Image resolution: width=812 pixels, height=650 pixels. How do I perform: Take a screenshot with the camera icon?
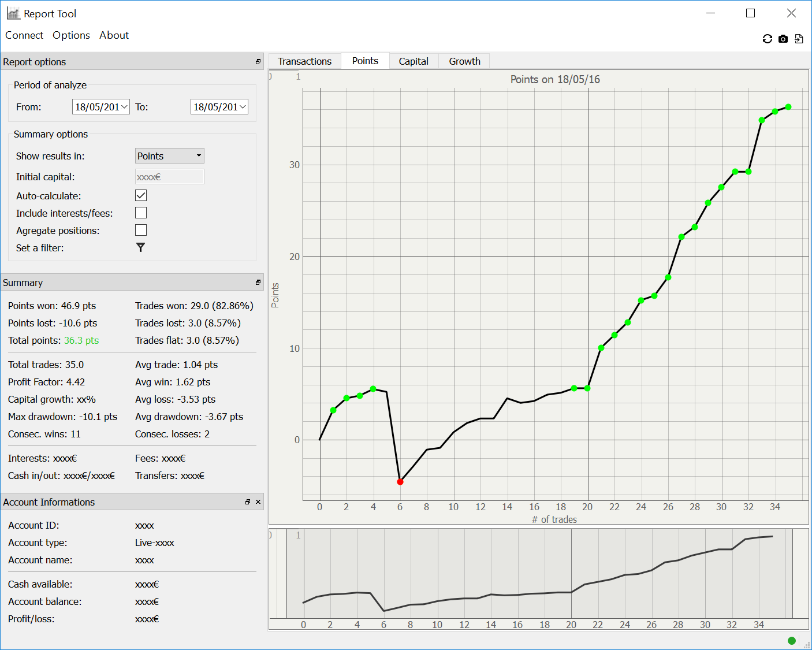783,39
